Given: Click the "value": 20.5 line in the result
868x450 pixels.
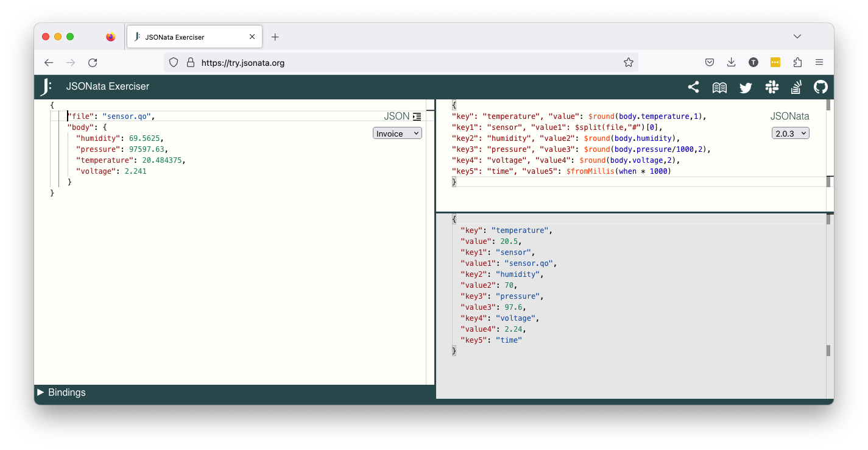Looking at the screenshot, I should point(492,241).
